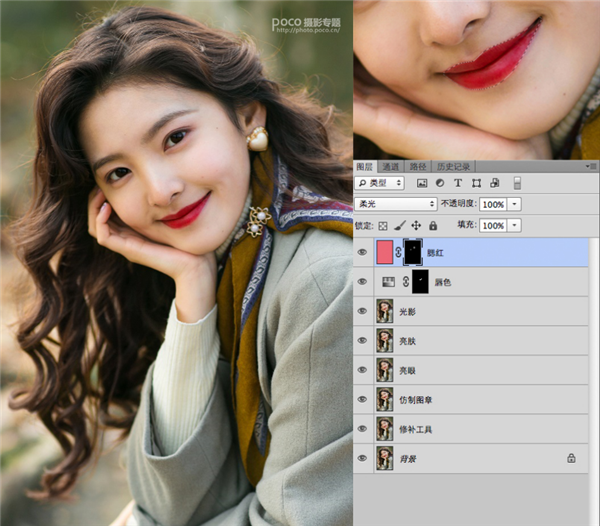Image resolution: width=600 pixels, height=526 pixels.
Task: Click the pink color swatch on 腮红 layer
Action: pyautogui.click(x=384, y=253)
